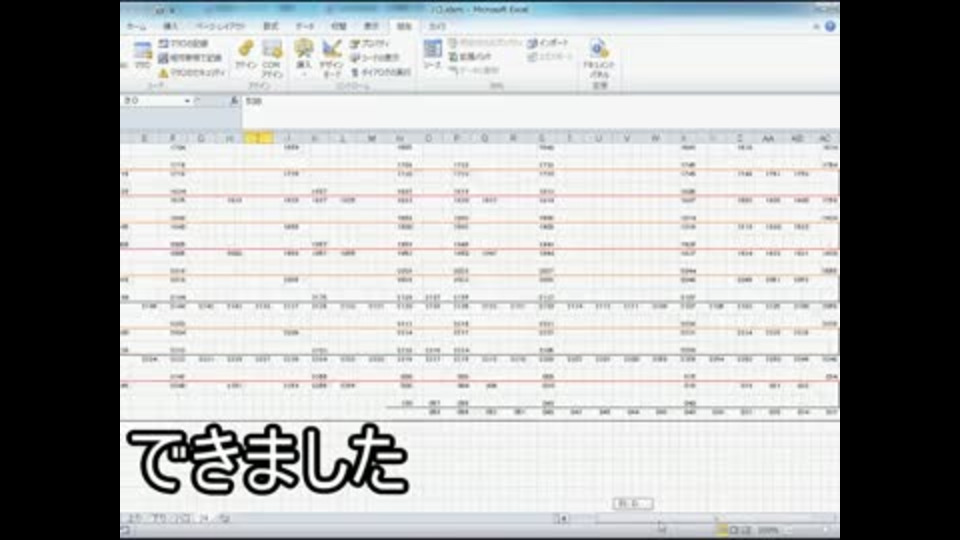The image size is (960, 540).
Task: Switch to Page Layout view in status bar
Action: coord(735,530)
